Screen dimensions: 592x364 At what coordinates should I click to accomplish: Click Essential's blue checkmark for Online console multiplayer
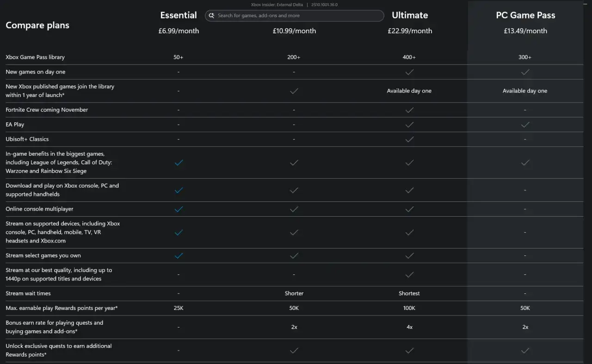(x=179, y=209)
